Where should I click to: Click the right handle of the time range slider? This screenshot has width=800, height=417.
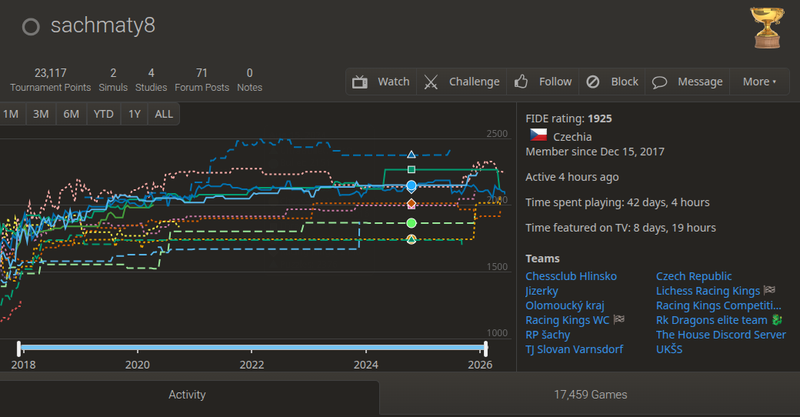coord(486,349)
